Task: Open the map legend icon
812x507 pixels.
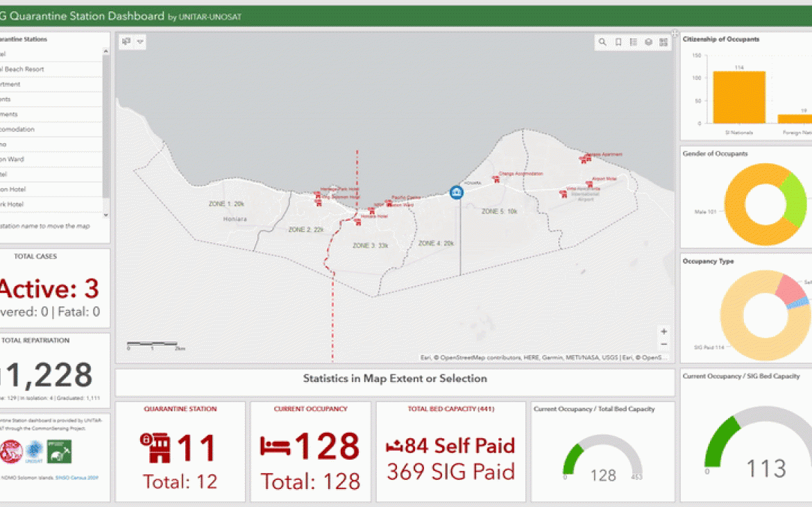Action: [633, 42]
